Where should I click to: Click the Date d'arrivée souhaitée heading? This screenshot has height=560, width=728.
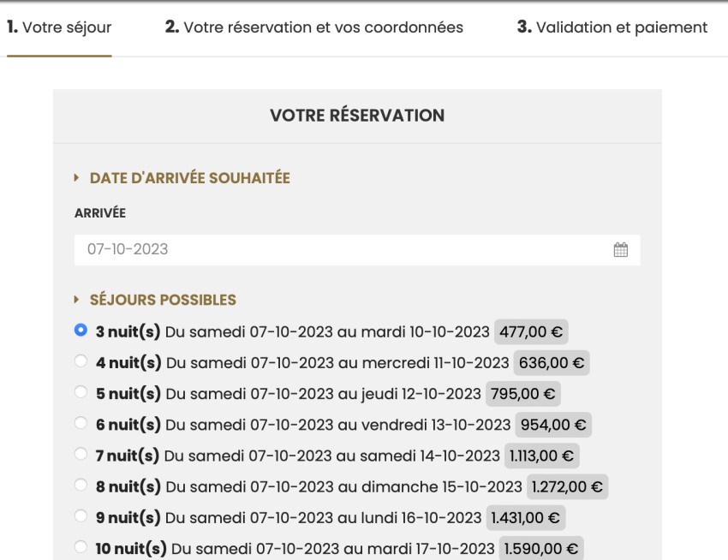click(189, 178)
